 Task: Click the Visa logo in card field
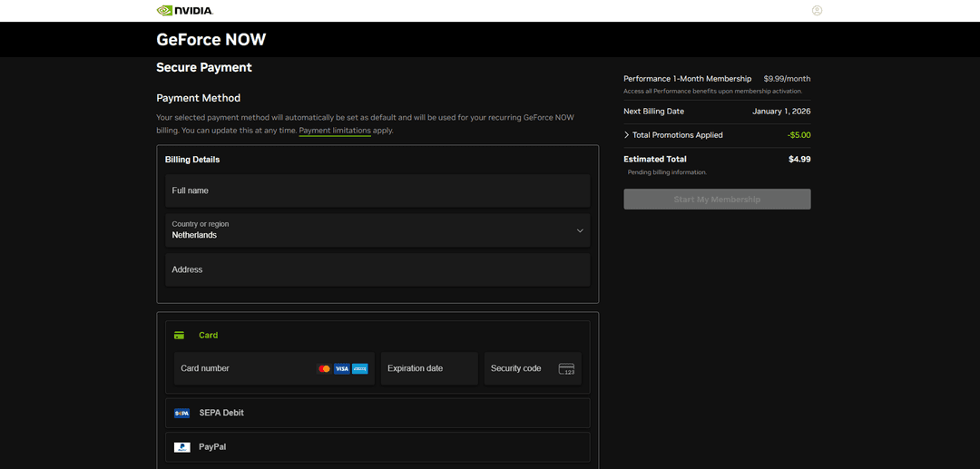341,368
